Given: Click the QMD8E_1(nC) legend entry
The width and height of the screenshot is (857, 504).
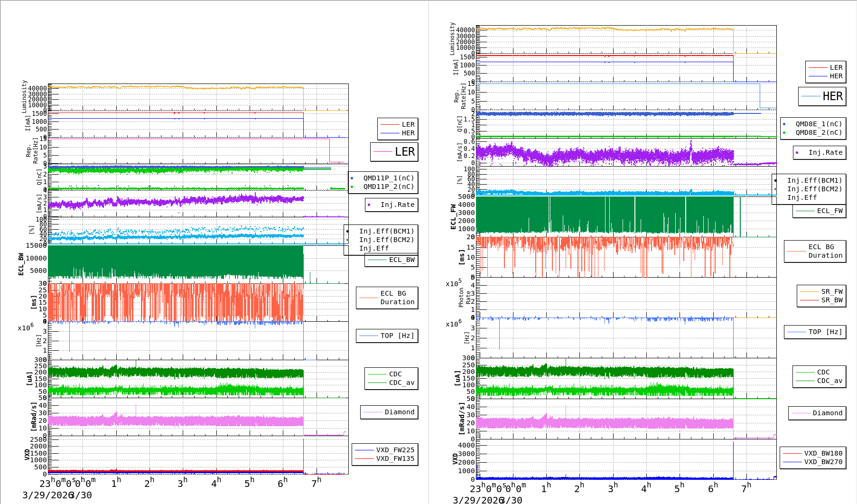Looking at the screenshot, I should tap(819, 124).
